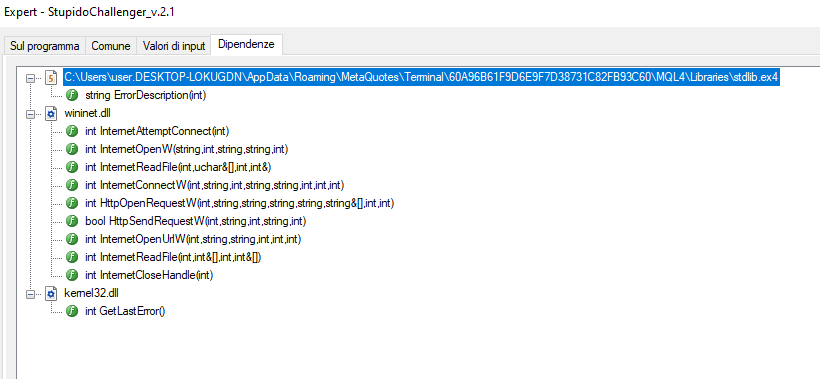The height and width of the screenshot is (379, 820).
Task: Select int InternetCloseHandle(int) row
Action: pyautogui.click(x=149, y=275)
